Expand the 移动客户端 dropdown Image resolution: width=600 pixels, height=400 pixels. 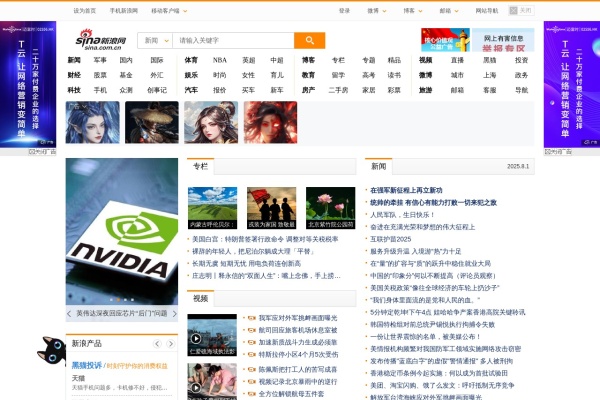click(x=169, y=11)
